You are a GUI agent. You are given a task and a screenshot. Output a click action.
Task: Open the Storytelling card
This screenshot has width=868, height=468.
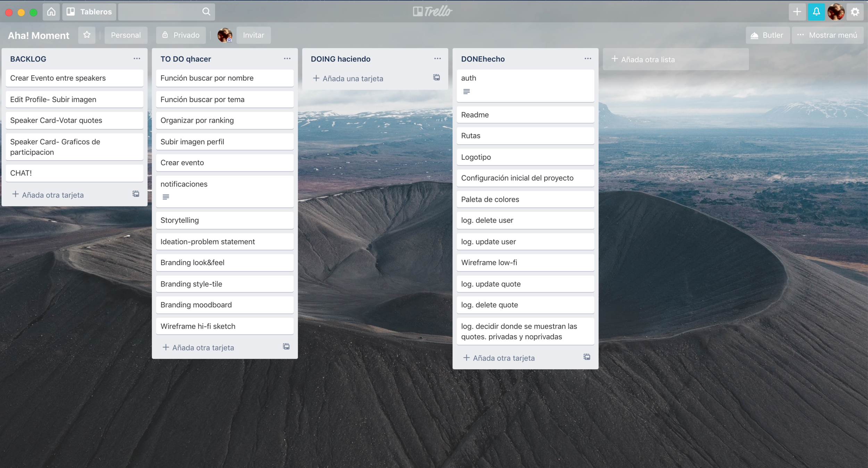(225, 220)
